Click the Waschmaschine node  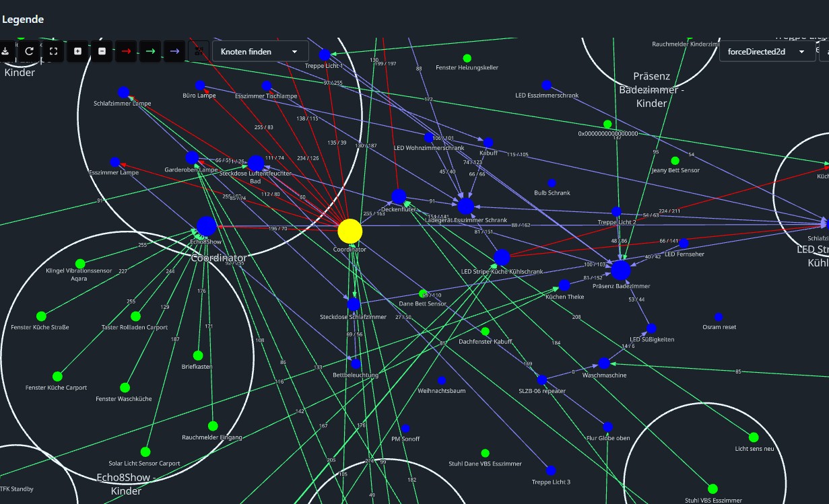tap(604, 363)
